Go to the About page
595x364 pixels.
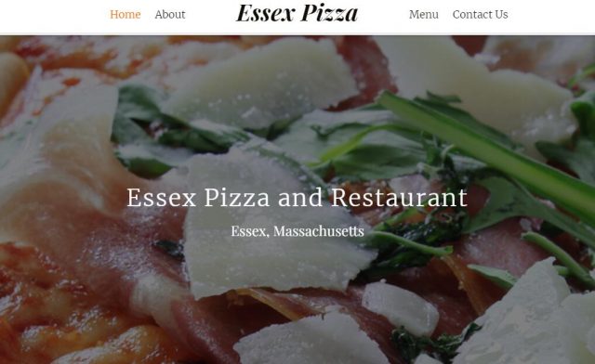[170, 15]
